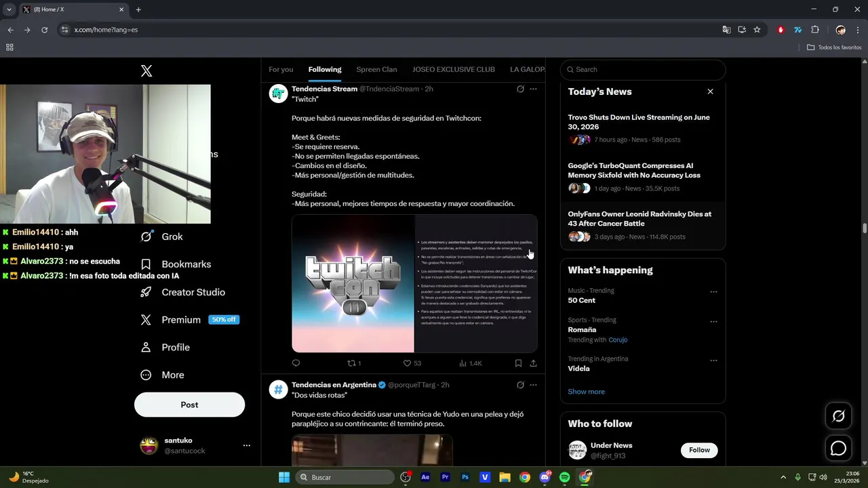
Task: Open the TwitchCon image in the post
Action: click(414, 283)
